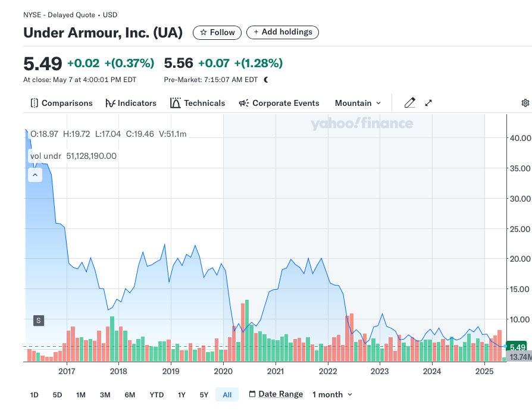This screenshot has width=532, height=411.
Task: Collapse the volume indicator legend chevron
Action: click(x=35, y=175)
